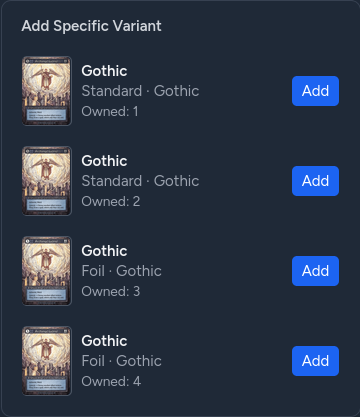Click the 'Owned: 1' count label
This screenshot has width=360, height=417.
(110, 111)
